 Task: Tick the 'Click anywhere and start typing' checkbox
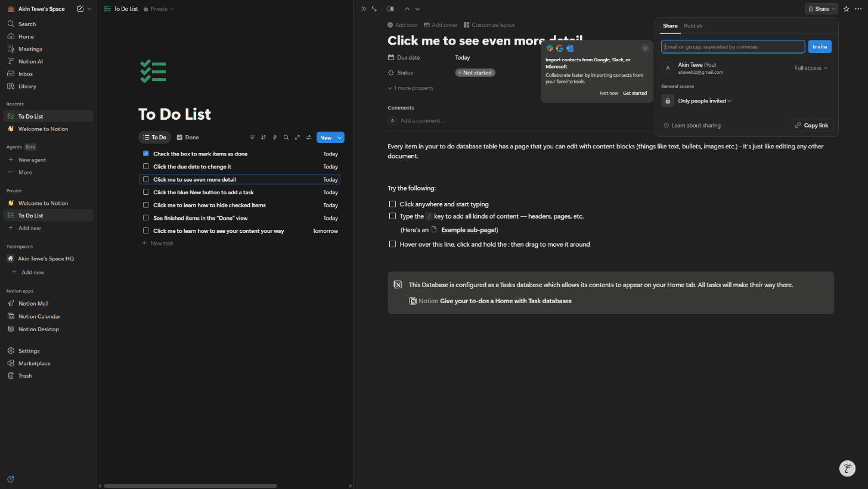coord(392,204)
